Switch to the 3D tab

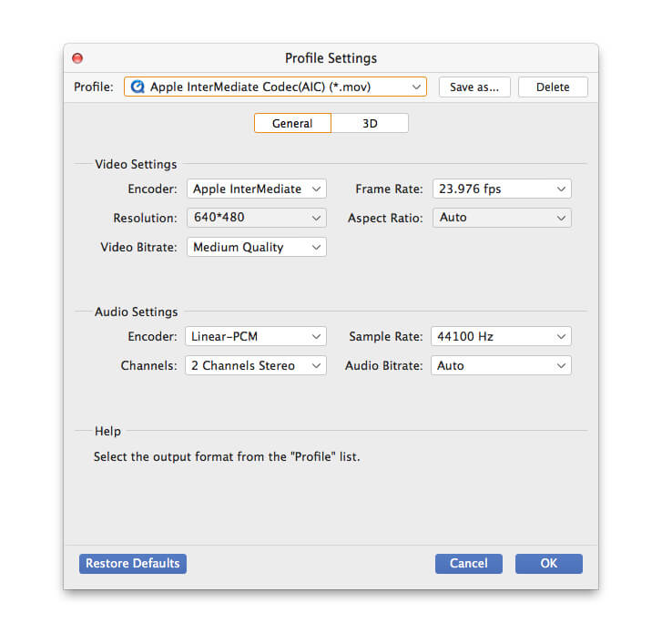[370, 123]
